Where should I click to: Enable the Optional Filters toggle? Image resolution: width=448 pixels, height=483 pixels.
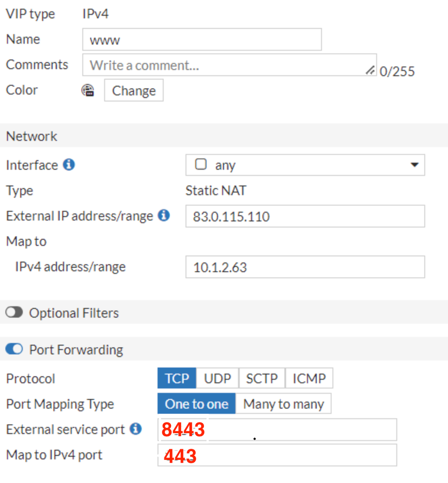point(14,312)
